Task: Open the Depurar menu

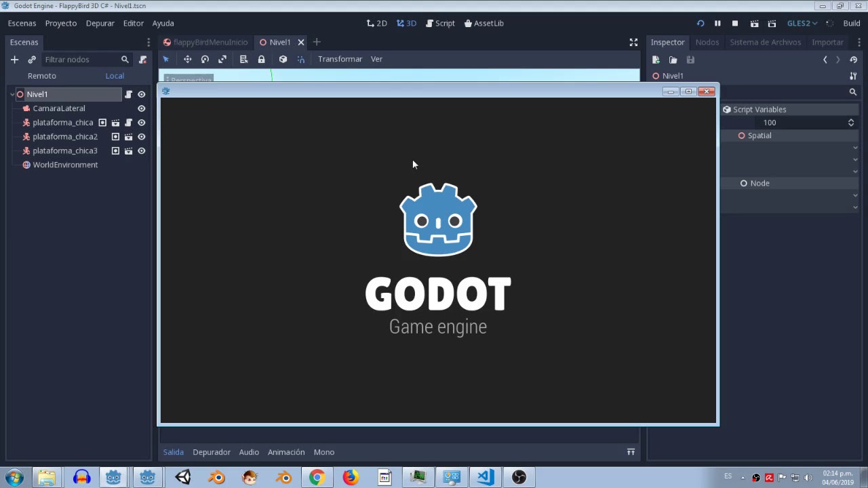Action: 100,23
